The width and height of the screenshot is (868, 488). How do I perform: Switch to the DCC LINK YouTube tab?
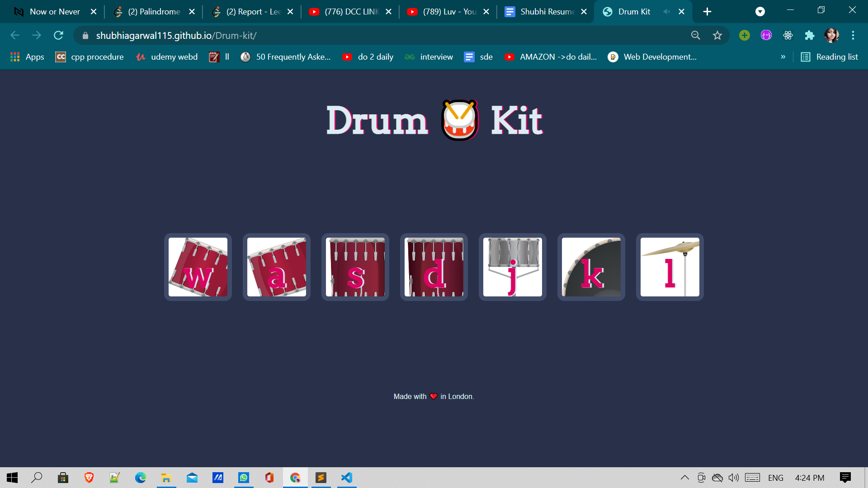351,12
